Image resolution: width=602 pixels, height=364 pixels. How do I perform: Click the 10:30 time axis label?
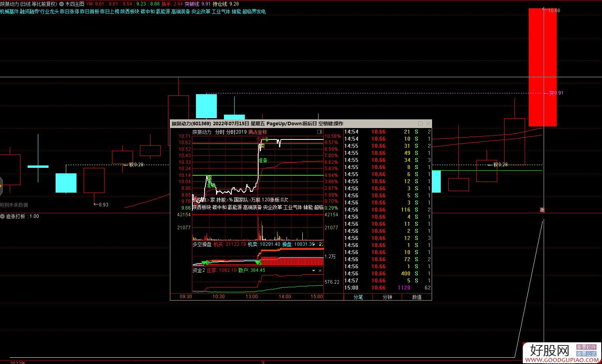218,297
